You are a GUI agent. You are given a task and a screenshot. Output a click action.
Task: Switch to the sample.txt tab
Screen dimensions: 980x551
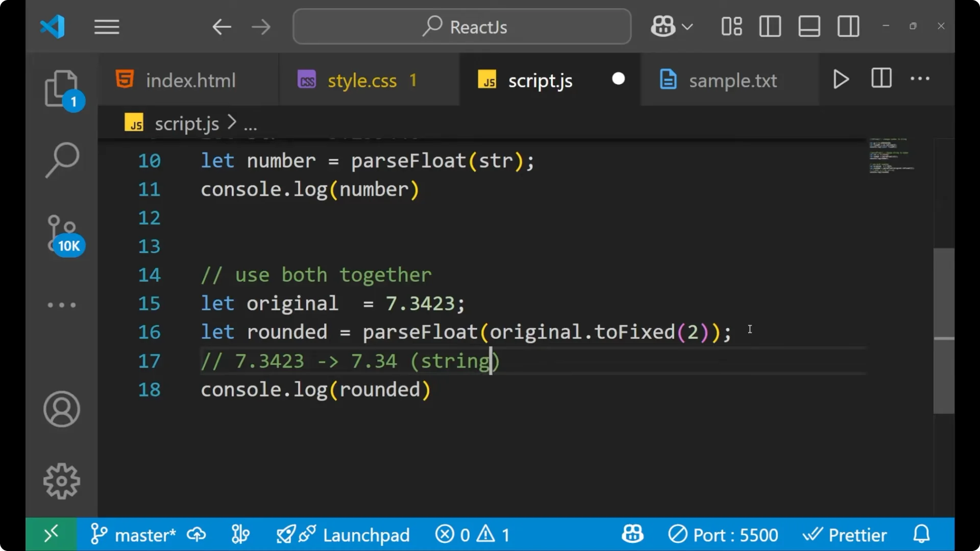click(733, 80)
